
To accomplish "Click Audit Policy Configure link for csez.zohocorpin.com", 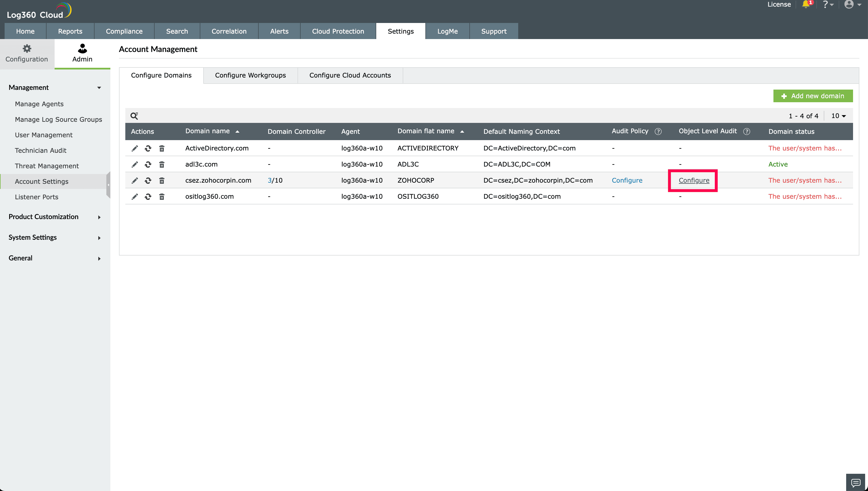I will coord(627,180).
